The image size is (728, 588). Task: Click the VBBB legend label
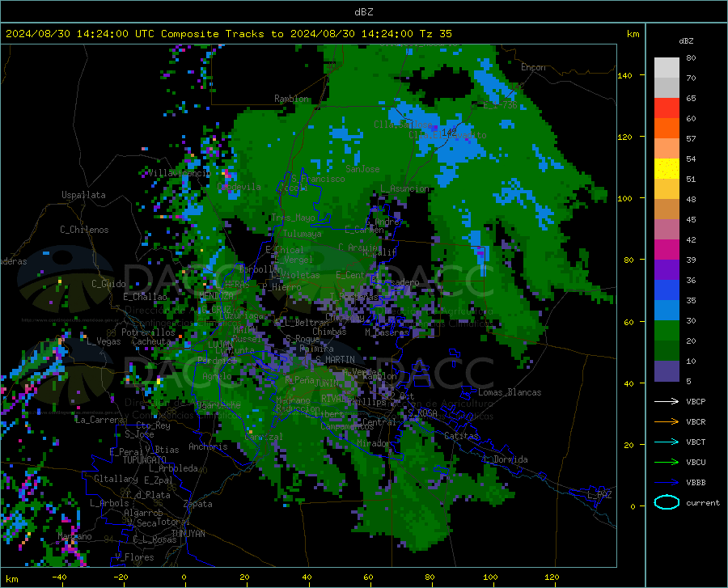(x=696, y=483)
